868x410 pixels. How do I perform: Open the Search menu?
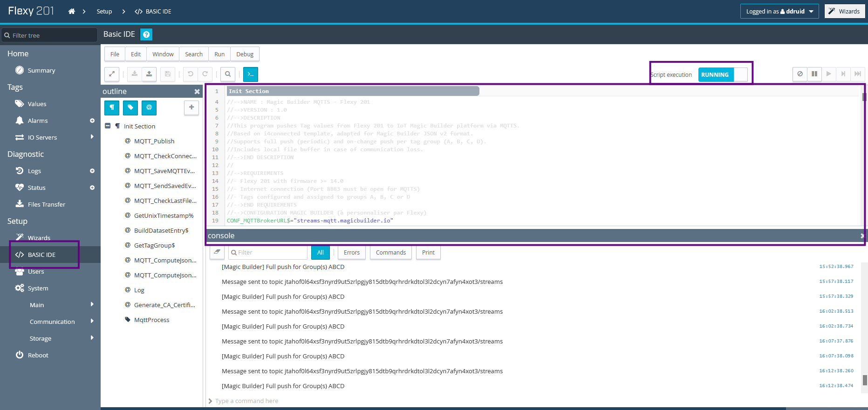click(x=194, y=54)
